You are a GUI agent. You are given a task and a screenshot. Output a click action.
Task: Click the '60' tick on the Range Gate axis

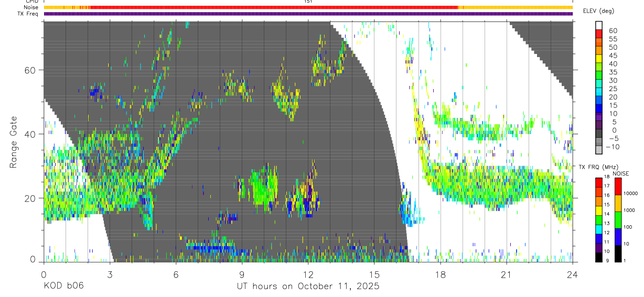point(30,70)
